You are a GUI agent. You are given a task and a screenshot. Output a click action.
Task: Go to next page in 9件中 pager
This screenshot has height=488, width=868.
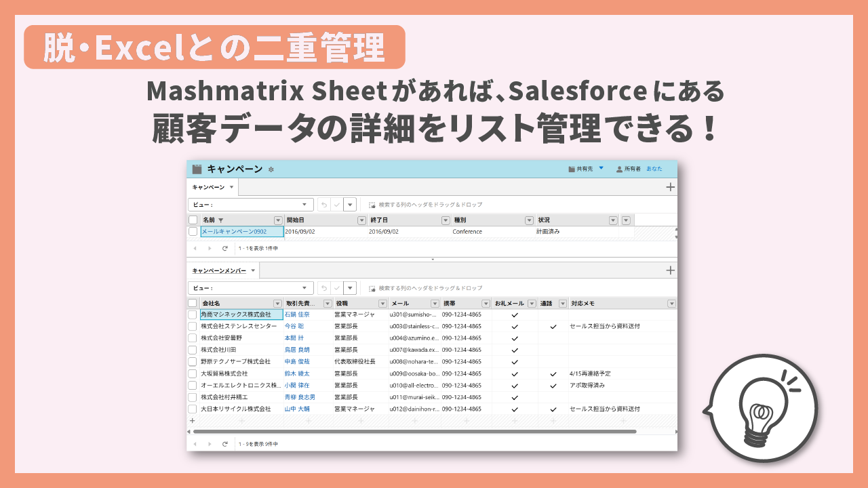(x=209, y=443)
